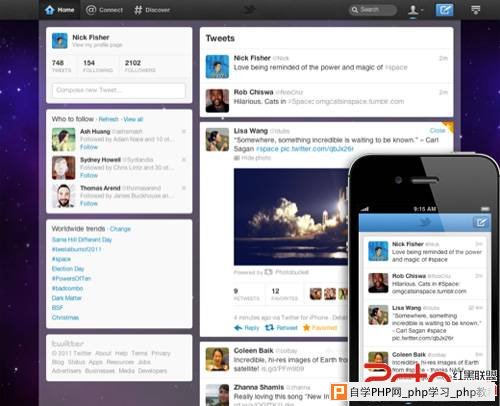Open the #PowersOfTen trend

[71, 278]
